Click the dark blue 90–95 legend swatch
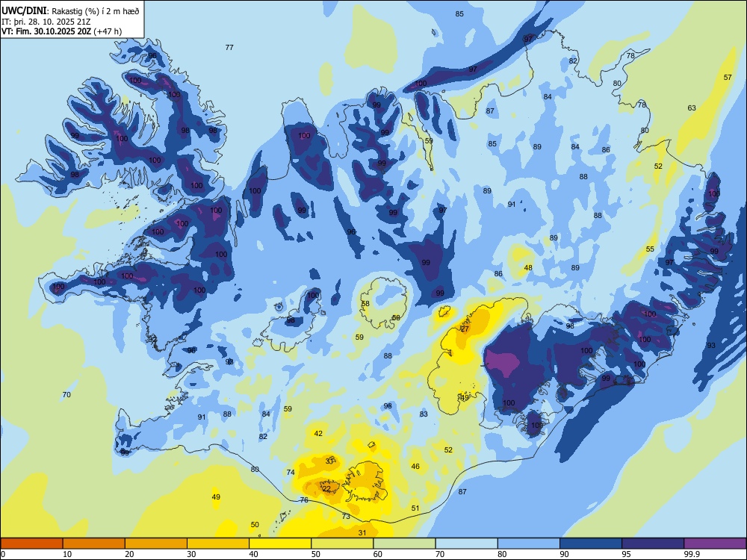 pos(591,544)
